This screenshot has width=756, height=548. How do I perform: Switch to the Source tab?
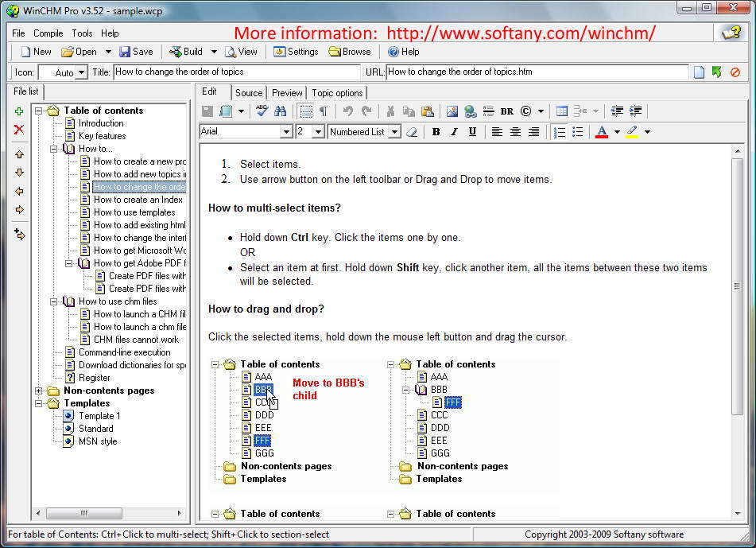pyautogui.click(x=248, y=93)
